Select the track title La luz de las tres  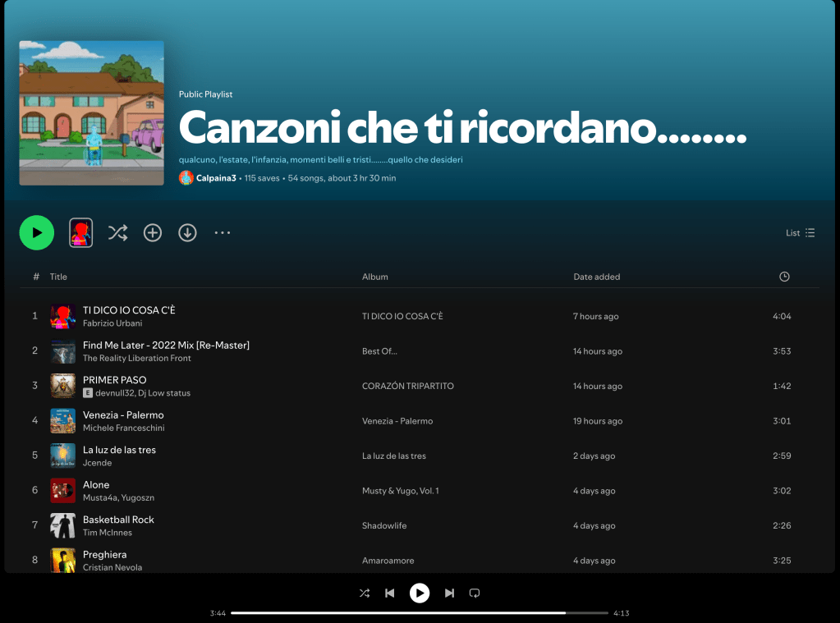[119, 450]
